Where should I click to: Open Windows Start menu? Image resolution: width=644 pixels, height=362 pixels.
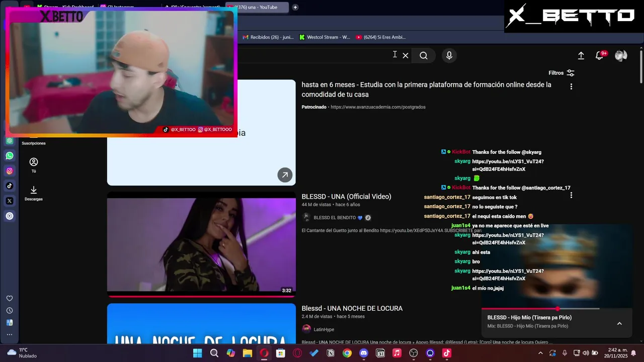coord(198,353)
